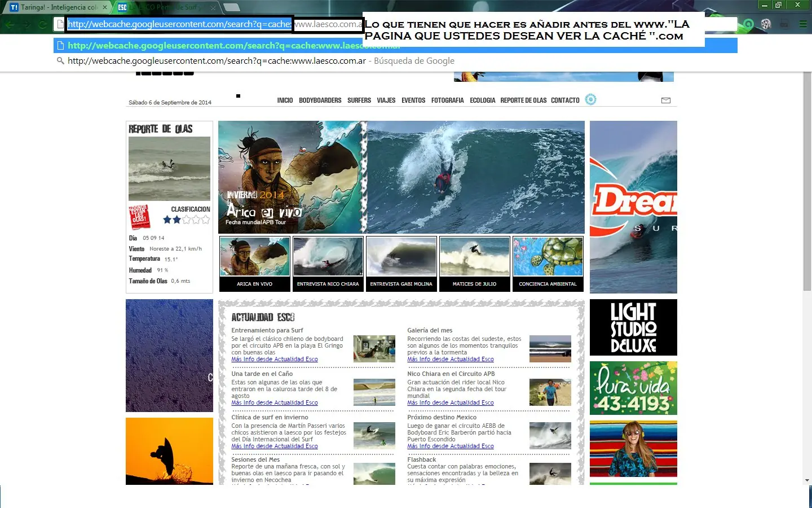Open the SURFERS menu item
Screen dimensions: 812x508
click(x=359, y=100)
